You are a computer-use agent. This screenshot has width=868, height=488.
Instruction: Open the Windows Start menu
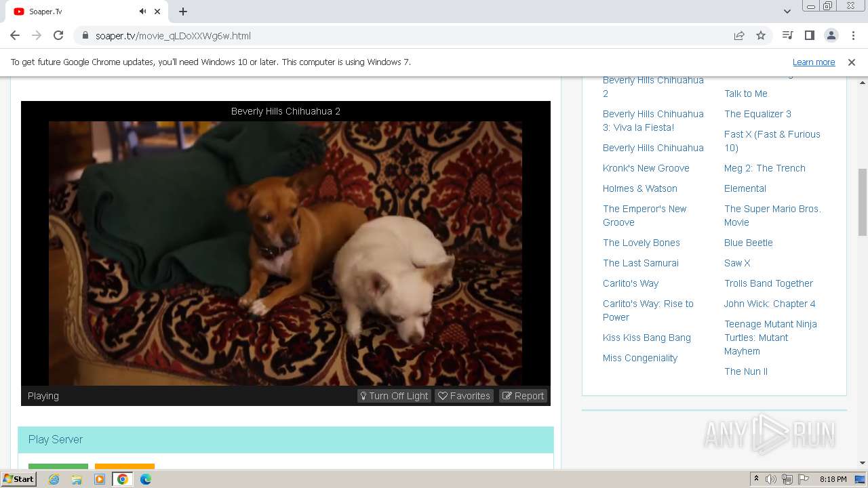click(x=19, y=479)
